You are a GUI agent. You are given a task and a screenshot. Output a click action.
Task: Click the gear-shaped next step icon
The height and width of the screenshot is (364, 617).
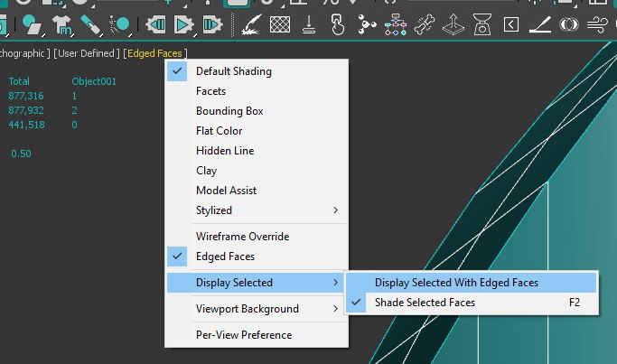pos(213,24)
